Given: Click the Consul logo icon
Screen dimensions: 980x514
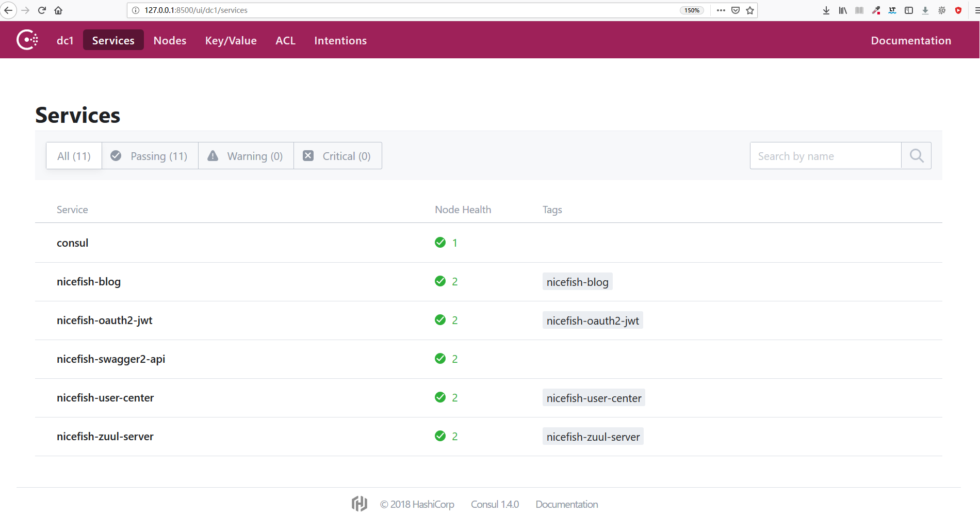Looking at the screenshot, I should [27, 40].
